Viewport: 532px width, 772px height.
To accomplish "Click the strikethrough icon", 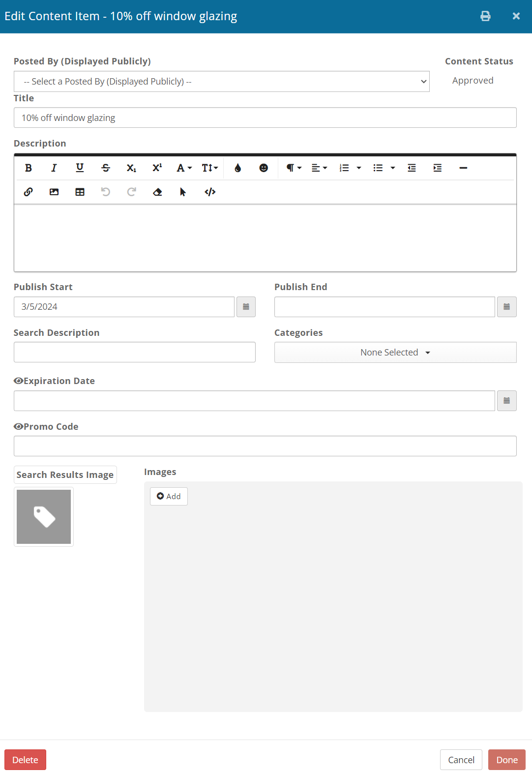I will click(x=106, y=168).
